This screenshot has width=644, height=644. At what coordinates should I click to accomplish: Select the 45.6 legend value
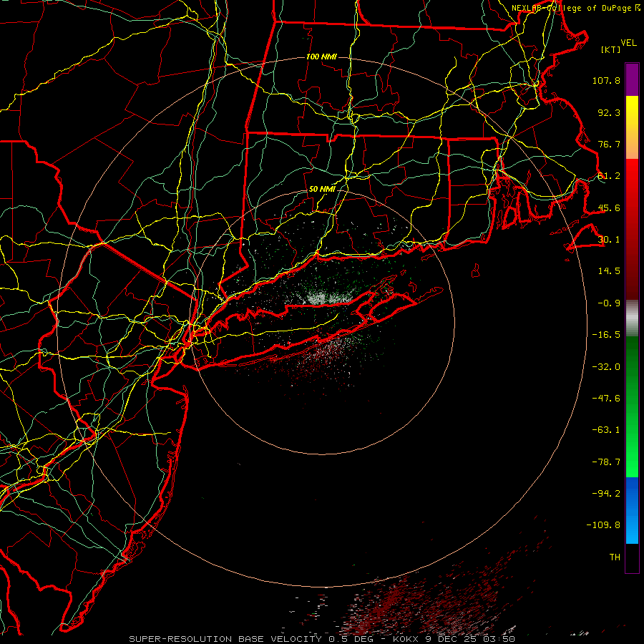609,208
